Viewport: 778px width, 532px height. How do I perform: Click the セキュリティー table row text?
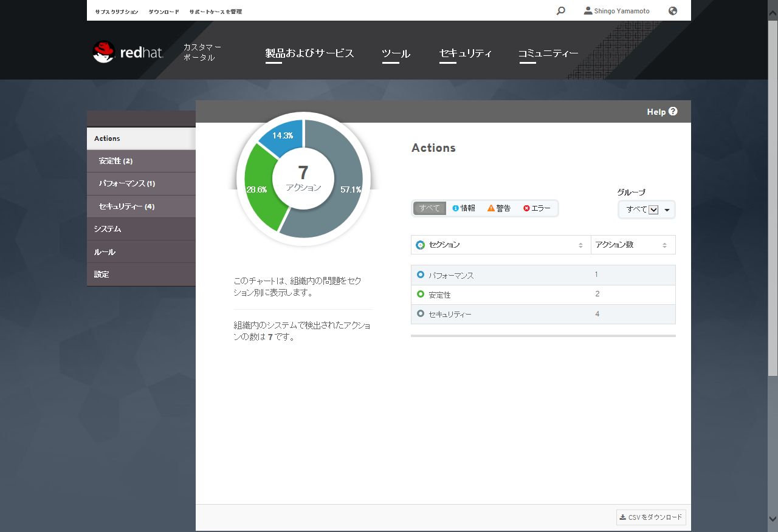[450, 315]
